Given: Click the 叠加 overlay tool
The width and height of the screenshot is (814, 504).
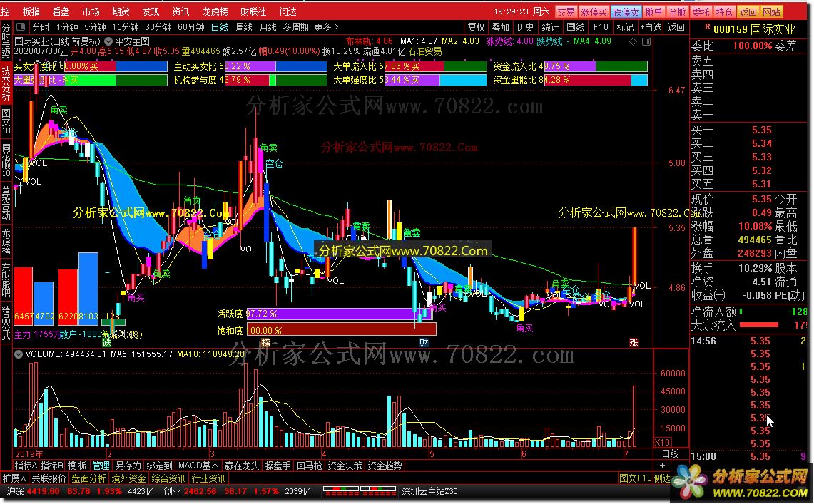Looking at the screenshot, I should point(500,28).
